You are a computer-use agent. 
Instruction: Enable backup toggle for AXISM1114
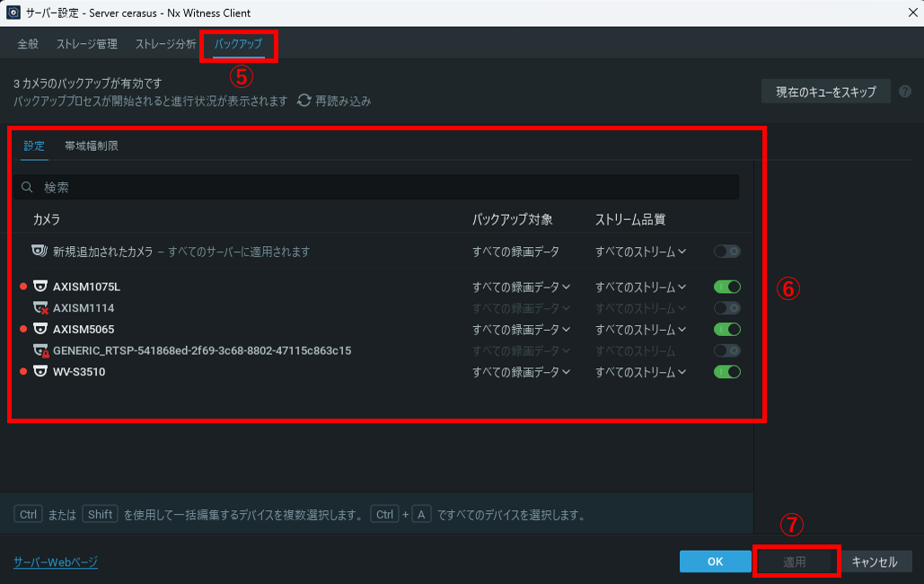pyautogui.click(x=727, y=308)
